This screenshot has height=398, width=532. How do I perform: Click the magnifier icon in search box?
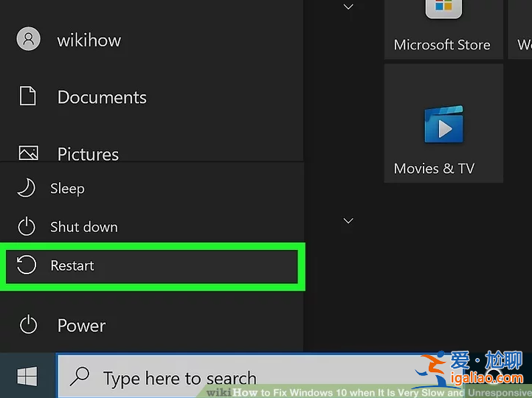pos(80,377)
